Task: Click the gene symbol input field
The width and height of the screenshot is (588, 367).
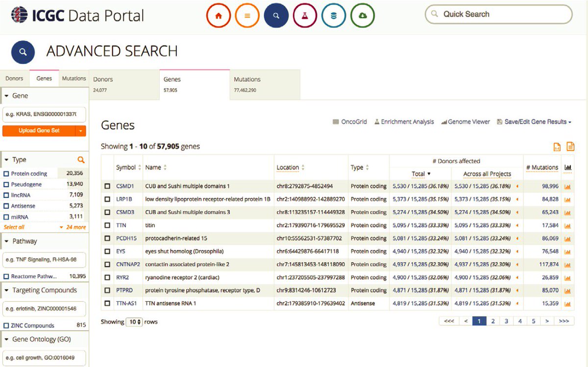Action: (44, 115)
